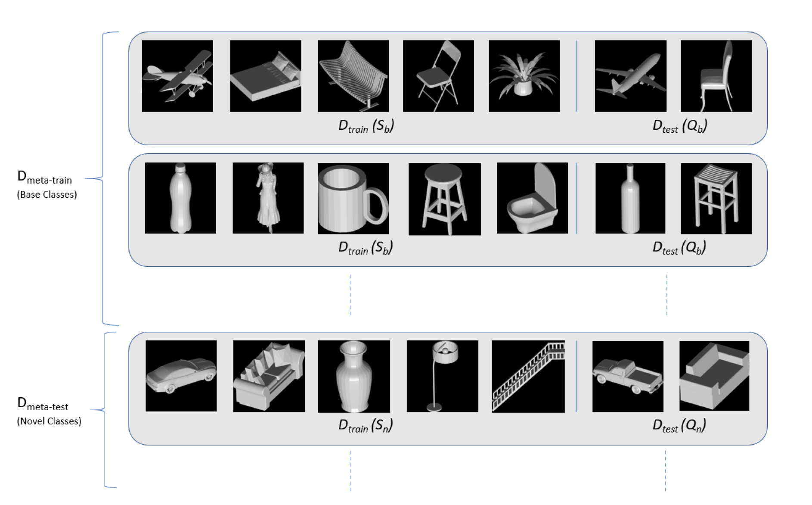Viewport: 812px width, 505px height.
Task: Click the potted plant image
Action: point(524,76)
